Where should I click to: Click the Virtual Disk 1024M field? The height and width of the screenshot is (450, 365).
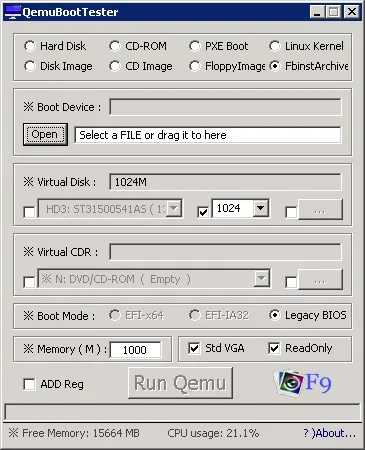click(x=225, y=182)
